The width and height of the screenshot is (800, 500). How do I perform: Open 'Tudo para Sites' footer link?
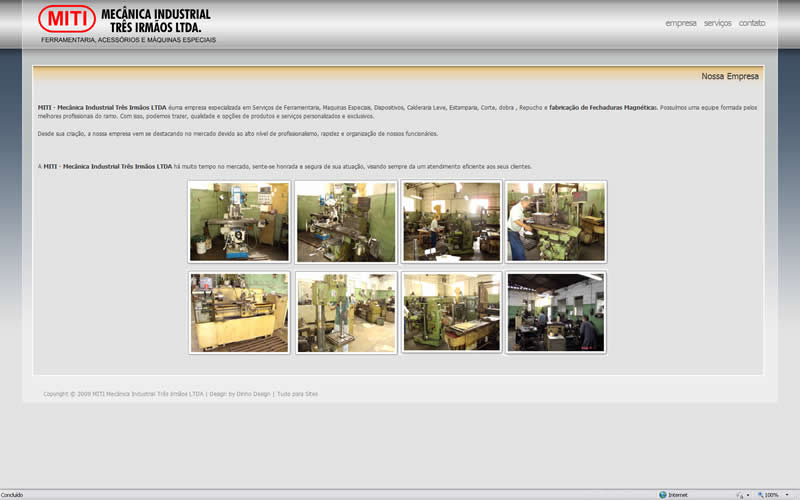pyautogui.click(x=297, y=394)
